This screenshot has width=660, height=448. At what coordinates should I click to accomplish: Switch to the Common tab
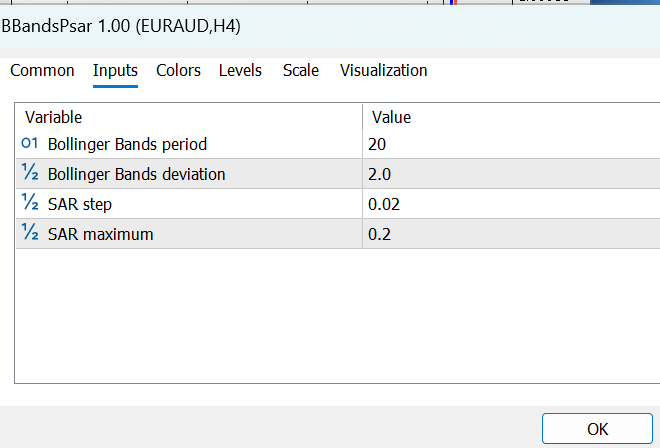coord(42,70)
